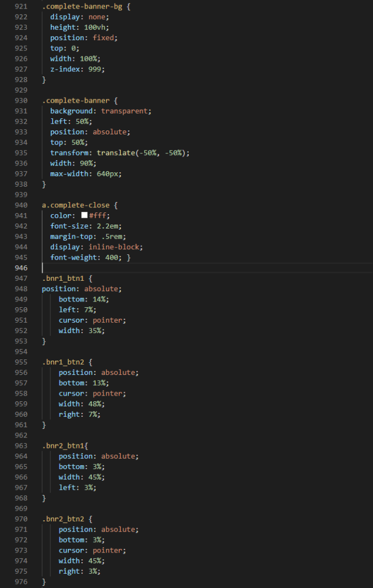Select the .bnr1_btn2 selector

(x=63, y=362)
